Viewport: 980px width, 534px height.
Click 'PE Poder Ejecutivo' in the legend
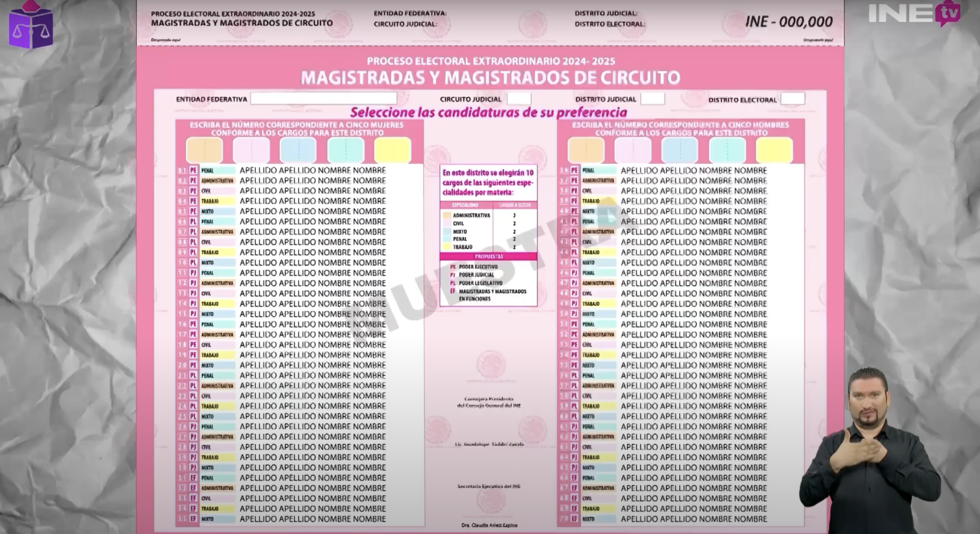(474, 267)
